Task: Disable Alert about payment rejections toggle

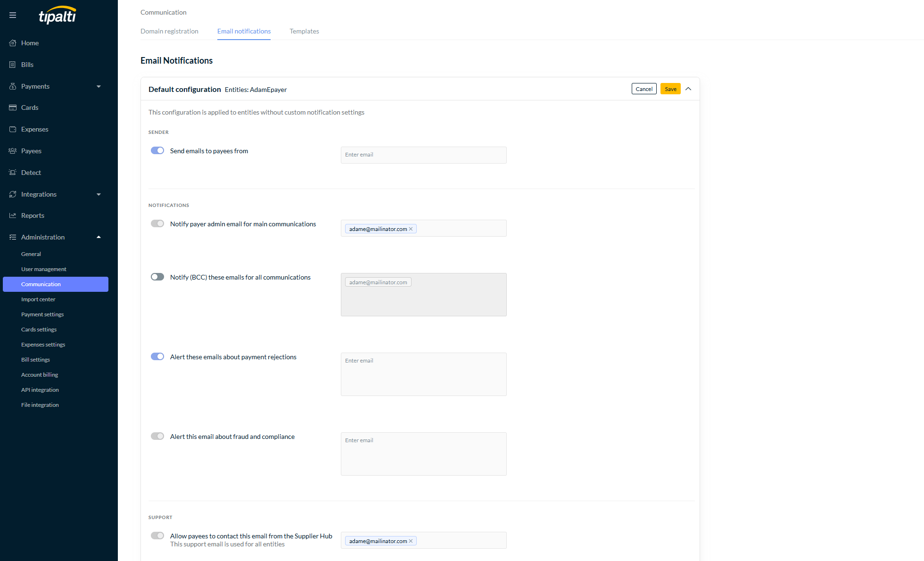Action: [157, 356]
